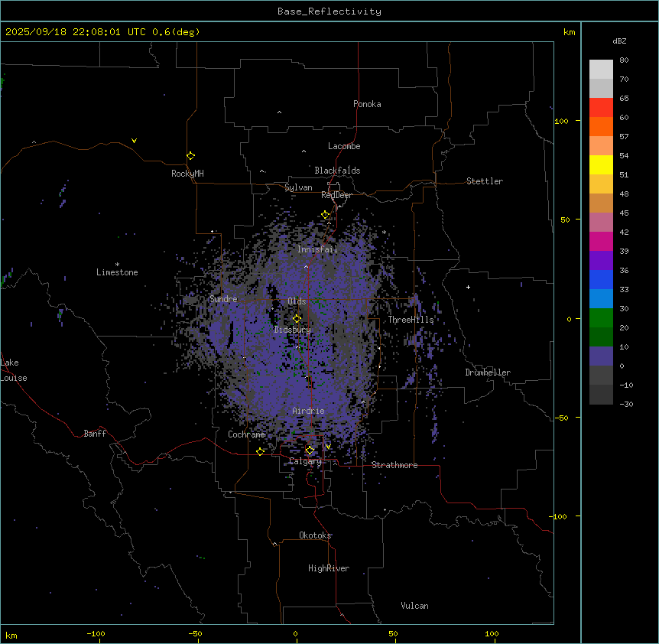Select the yellow diamond marker above Calgary

(x=310, y=450)
